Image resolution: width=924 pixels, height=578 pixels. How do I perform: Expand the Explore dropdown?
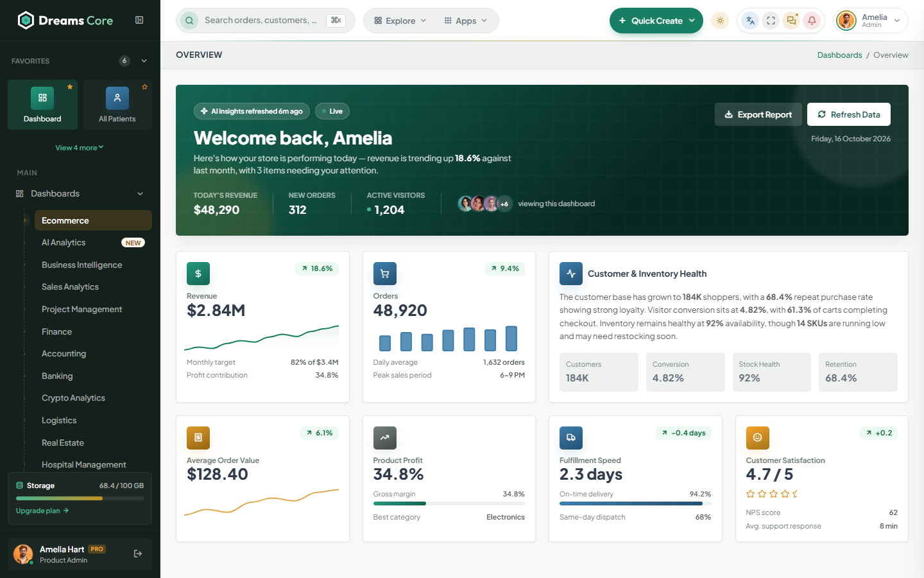[x=400, y=21]
